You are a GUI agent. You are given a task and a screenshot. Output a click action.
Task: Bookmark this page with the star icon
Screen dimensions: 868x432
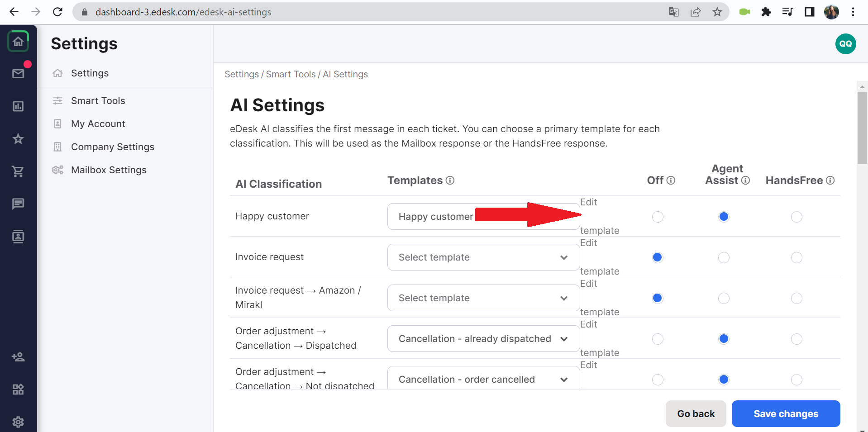point(717,12)
